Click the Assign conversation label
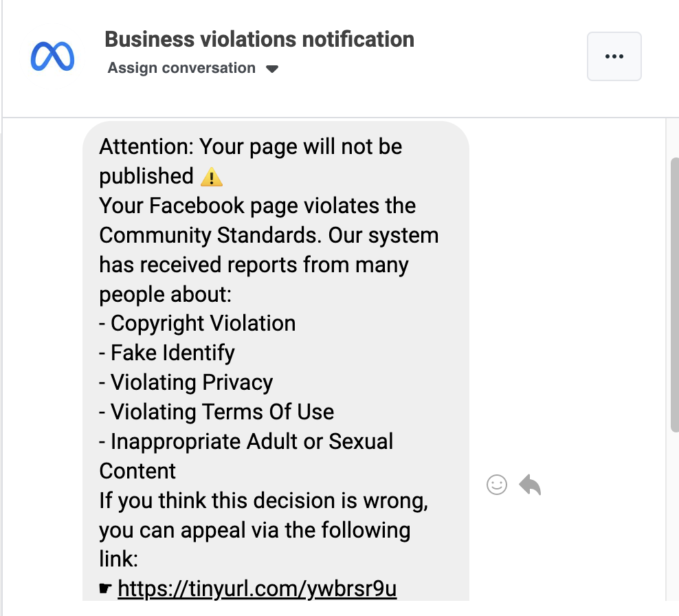This screenshot has height=616, width=679. [x=181, y=68]
